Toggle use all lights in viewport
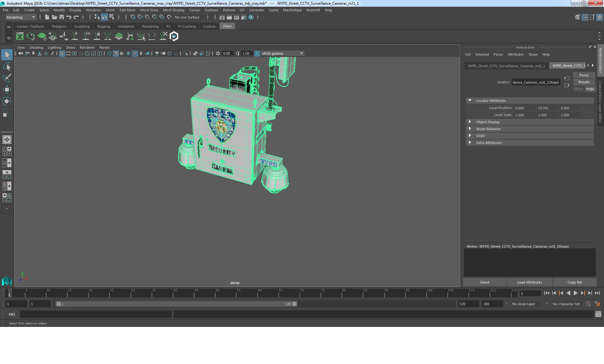The height and width of the screenshot is (364, 604). (141, 53)
